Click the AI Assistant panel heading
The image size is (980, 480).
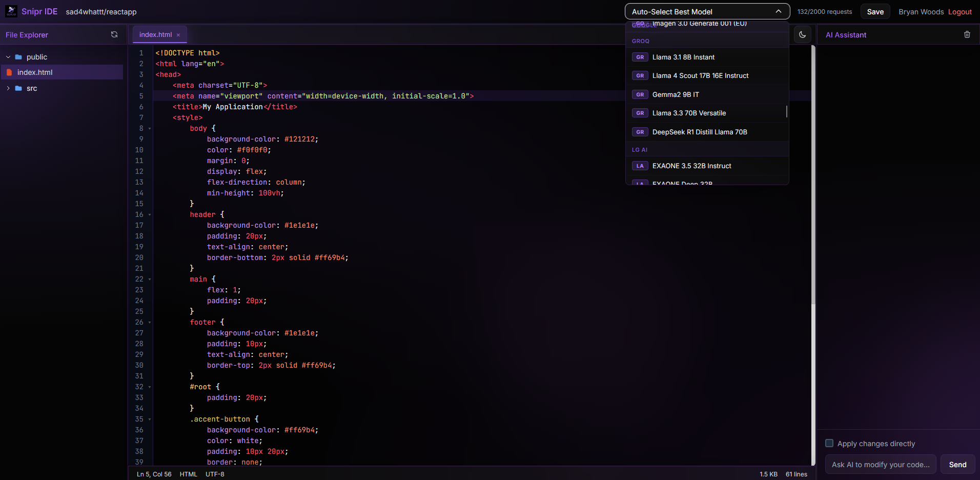coord(846,35)
